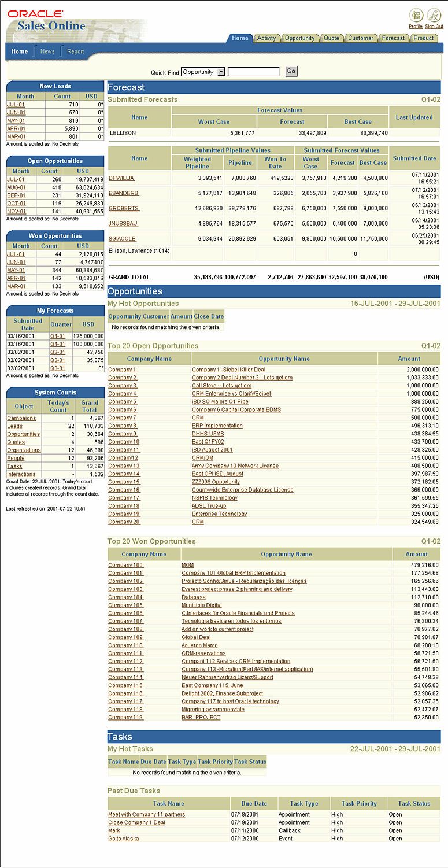Open Quotes in System Counts
This screenshot has height=868, width=448.
click(16, 442)
